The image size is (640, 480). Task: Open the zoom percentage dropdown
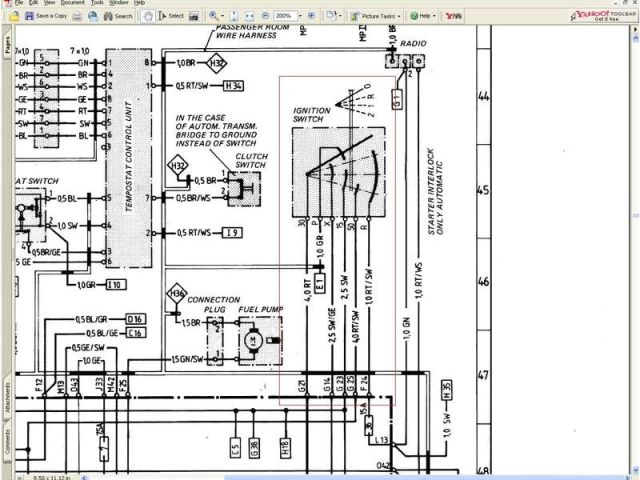point(299,16)
